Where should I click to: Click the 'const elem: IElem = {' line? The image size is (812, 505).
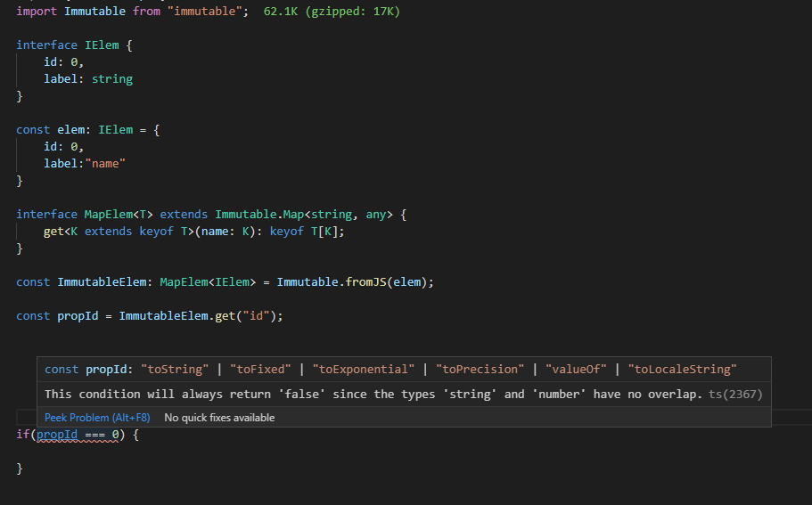point(88,129)
